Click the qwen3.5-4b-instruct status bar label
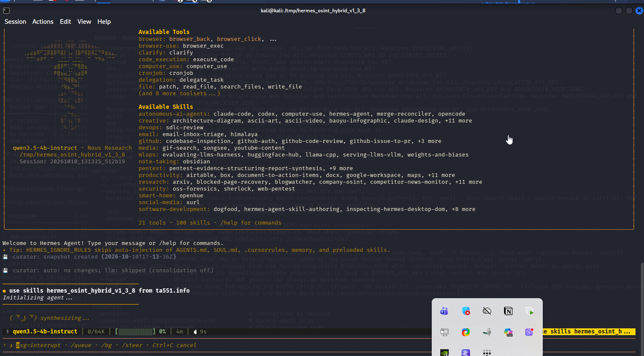 [x=45, y=332]
